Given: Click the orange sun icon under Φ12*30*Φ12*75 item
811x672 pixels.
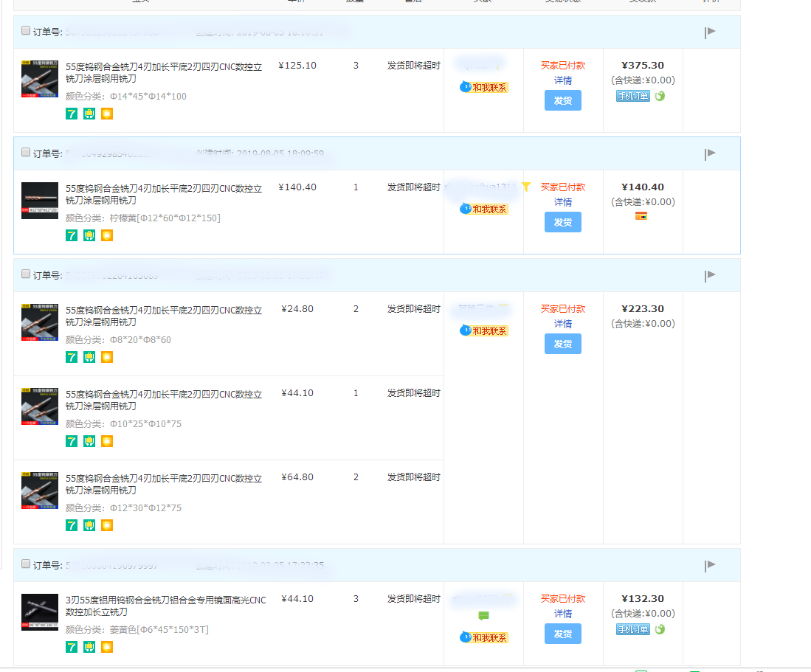Looking at the screenshot, I should [107, 525].
